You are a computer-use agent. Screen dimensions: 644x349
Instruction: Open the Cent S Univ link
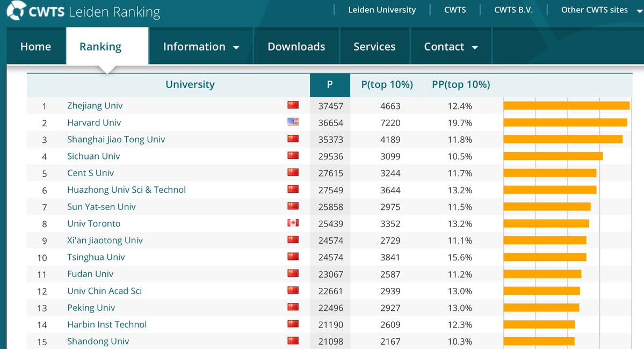pyautogui.click(x=90, y=173)
